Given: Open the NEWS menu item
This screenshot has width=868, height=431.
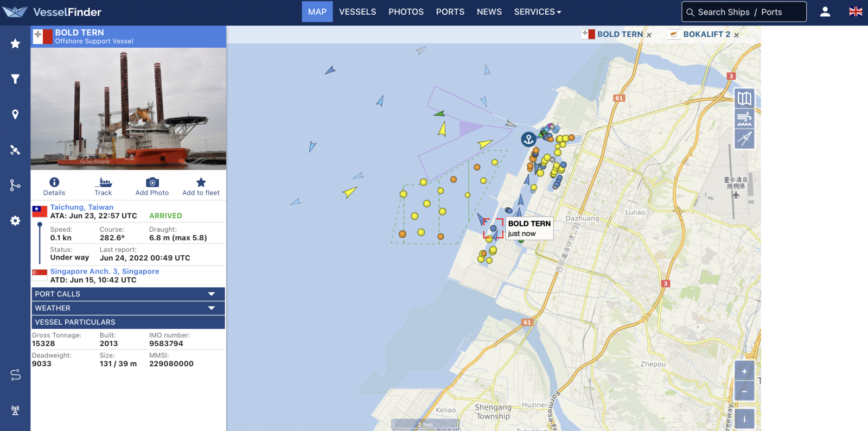Looking at the screenshot, I should pos(489,11).
